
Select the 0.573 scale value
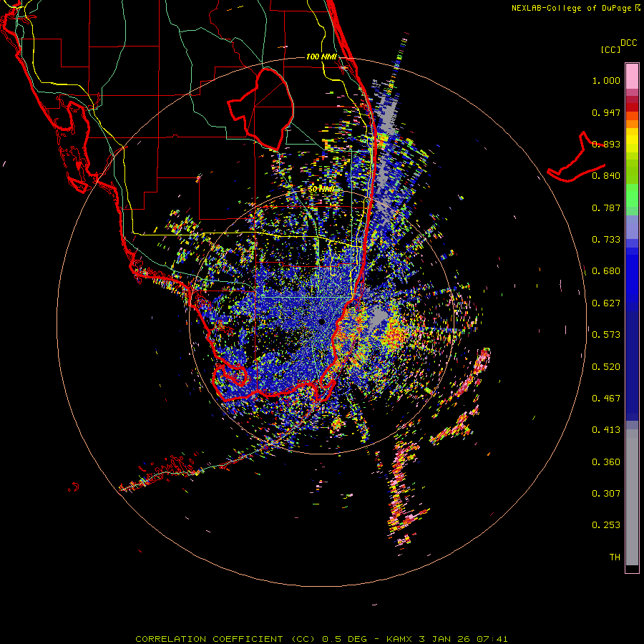[x=606, y=335]
